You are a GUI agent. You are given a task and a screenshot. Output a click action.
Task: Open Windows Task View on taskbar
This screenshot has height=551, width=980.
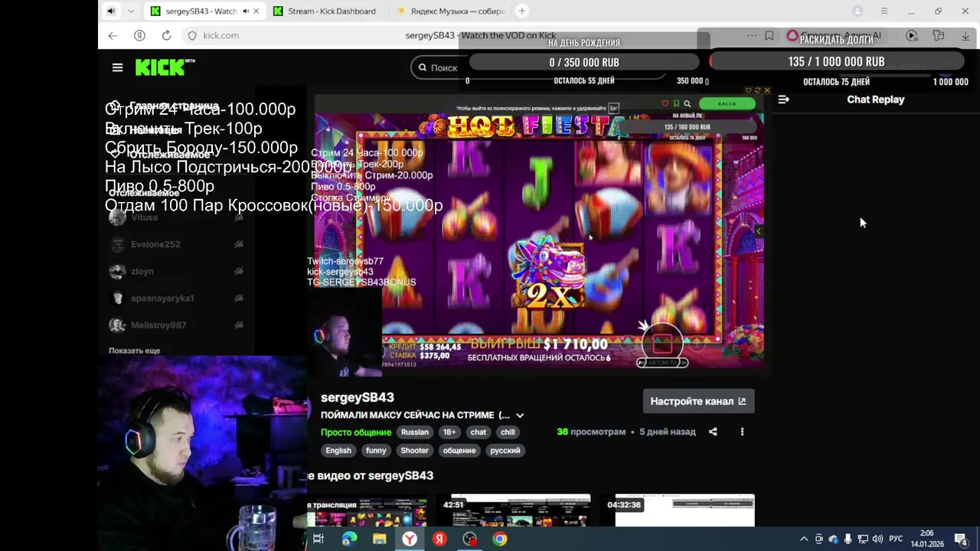[318, 539]
